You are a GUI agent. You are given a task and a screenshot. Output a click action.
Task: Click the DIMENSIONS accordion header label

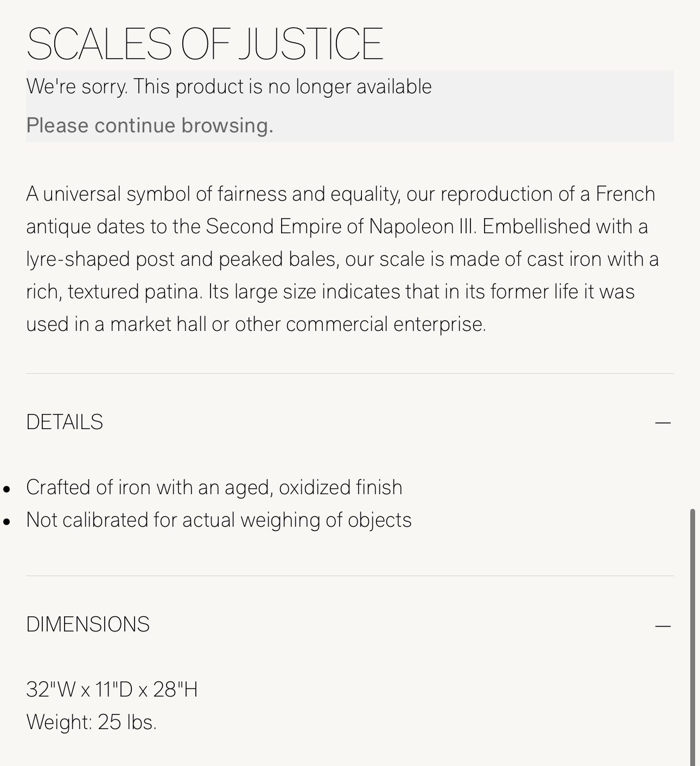coord(88,625)
